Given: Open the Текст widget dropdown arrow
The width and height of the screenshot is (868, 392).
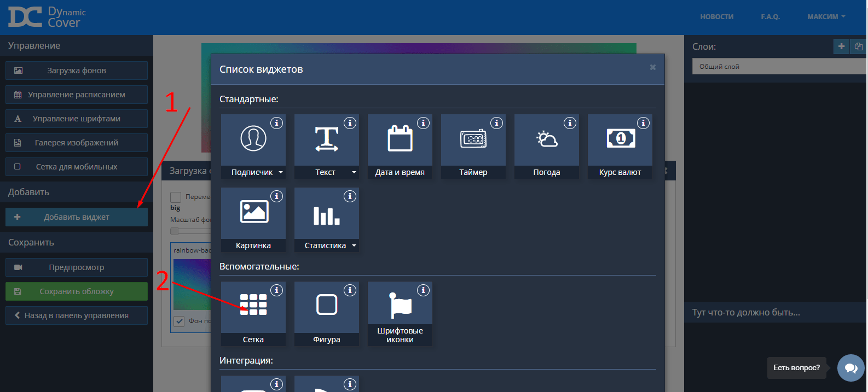Looking at the screenshot, I should coord(354,172).
